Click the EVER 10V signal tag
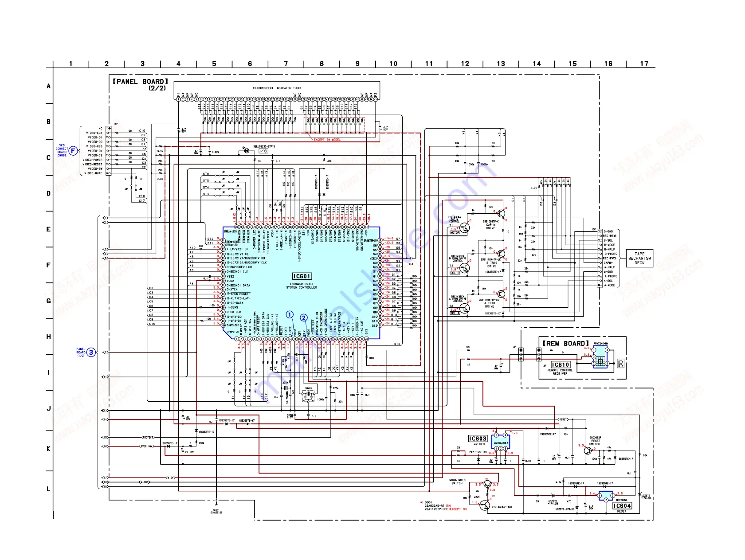This screenshot has width=745, height=560. point(146,446)
